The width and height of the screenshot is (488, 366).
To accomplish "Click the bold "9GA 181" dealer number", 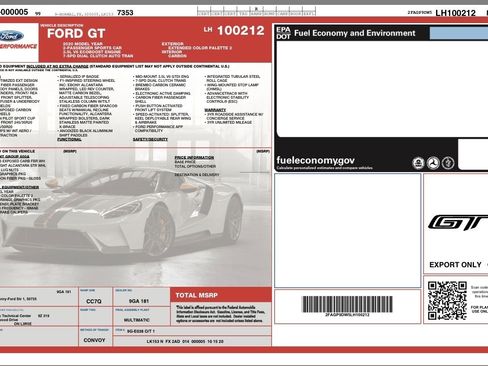I will pyautogui.click(x=139, y=301).
